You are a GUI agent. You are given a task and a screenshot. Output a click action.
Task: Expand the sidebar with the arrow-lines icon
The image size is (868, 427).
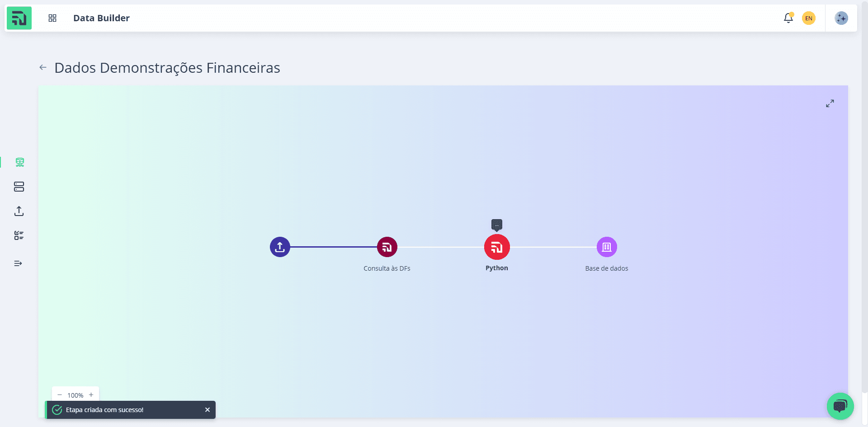tap(18, 263)
